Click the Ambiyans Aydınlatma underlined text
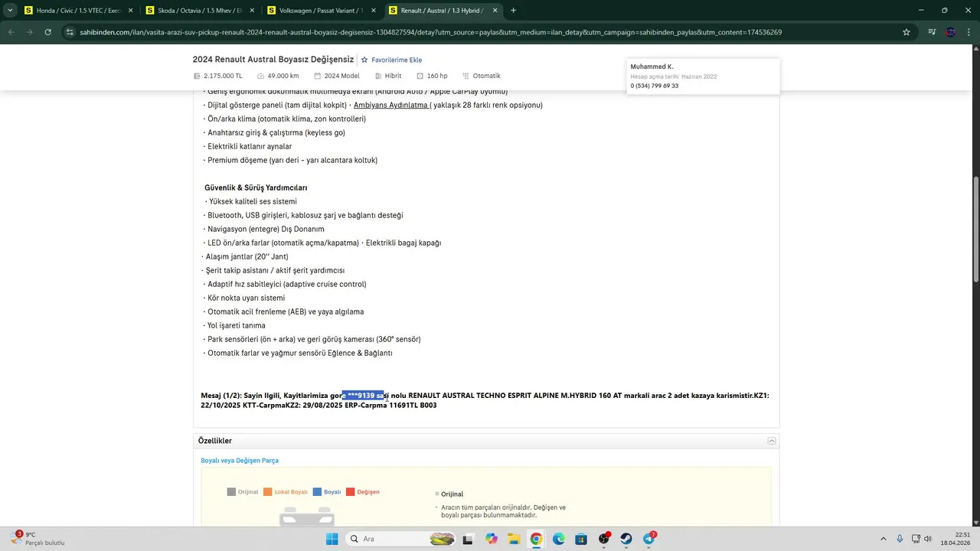Screen dimensions: 980x551 (x=391, y=105)
